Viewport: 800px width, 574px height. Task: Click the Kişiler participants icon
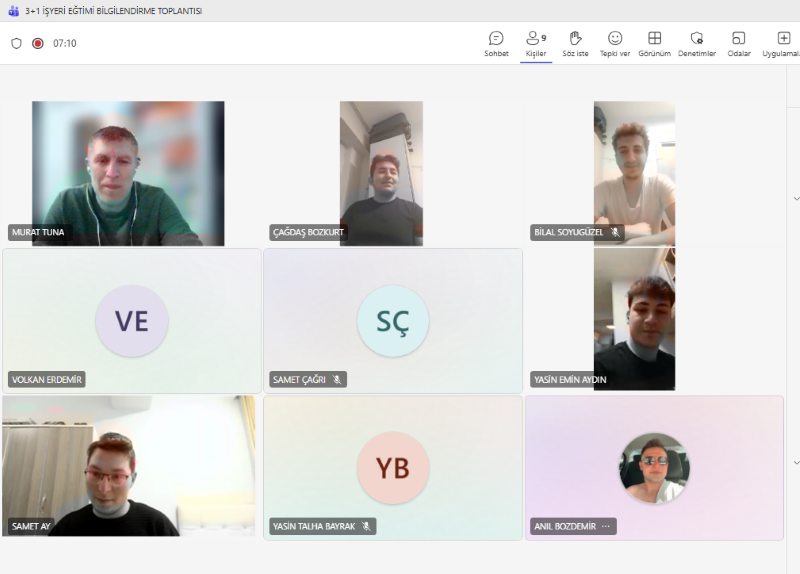point(536,43)
